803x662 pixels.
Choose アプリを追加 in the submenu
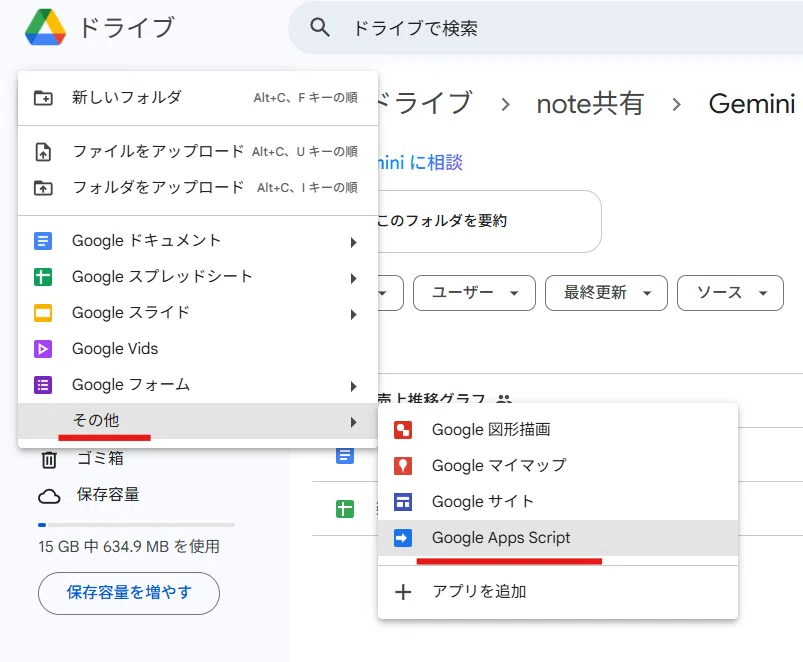(558, 592)
